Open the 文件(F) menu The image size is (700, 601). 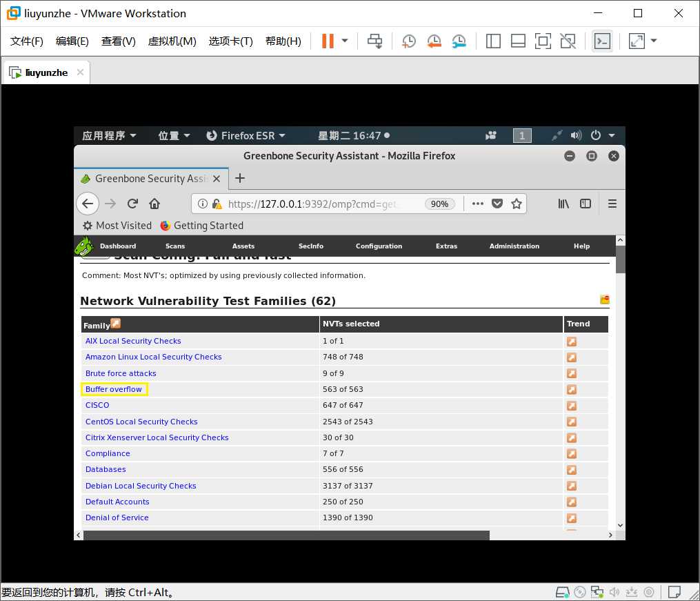coord(27,41)
